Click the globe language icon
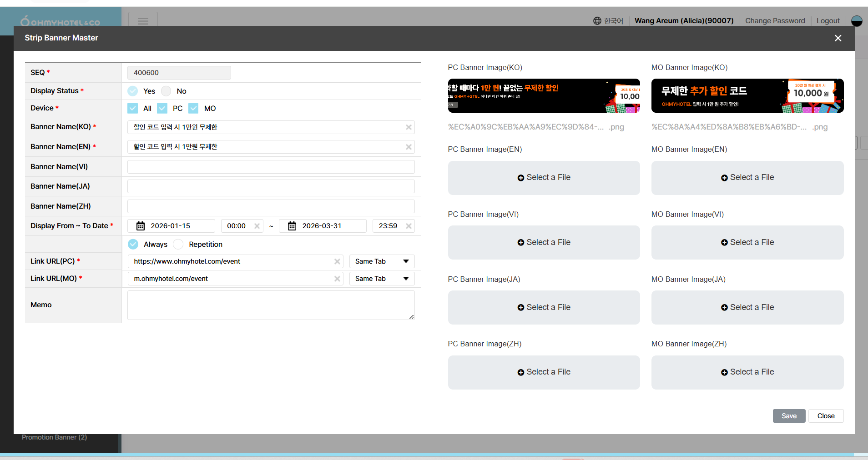 [597, 21]
